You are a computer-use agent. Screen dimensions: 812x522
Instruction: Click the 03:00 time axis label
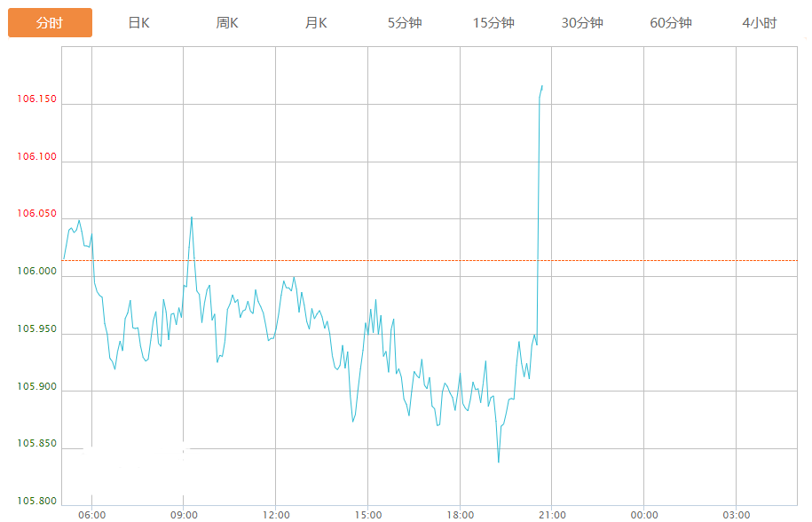click(x=736, y=515)
